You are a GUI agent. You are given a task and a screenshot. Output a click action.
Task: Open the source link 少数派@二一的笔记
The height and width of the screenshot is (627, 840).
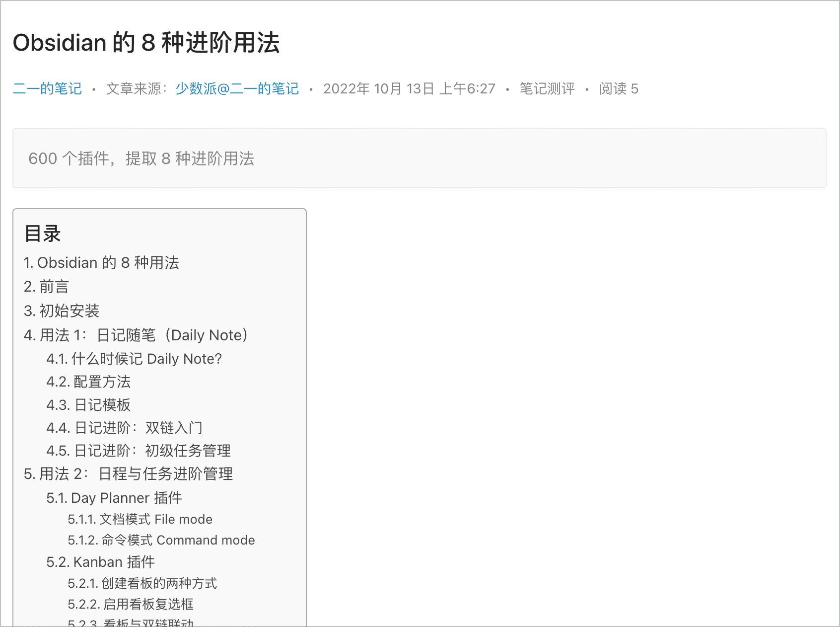[237, 88]
